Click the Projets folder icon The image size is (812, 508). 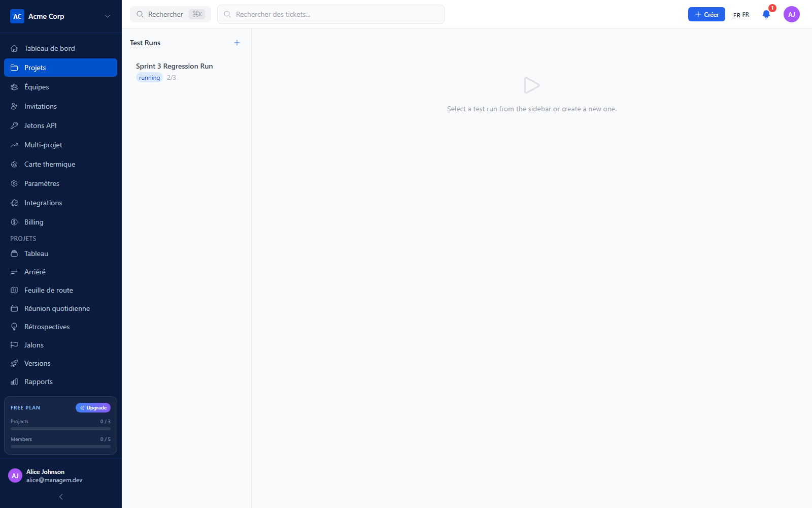[14, 68]
